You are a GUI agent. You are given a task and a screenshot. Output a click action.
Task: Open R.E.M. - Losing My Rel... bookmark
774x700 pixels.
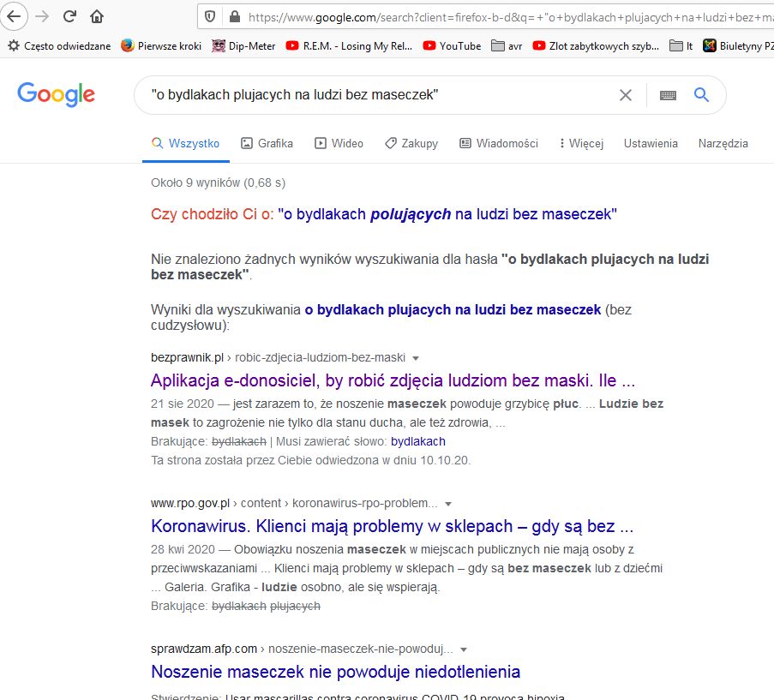click(350, 46)
